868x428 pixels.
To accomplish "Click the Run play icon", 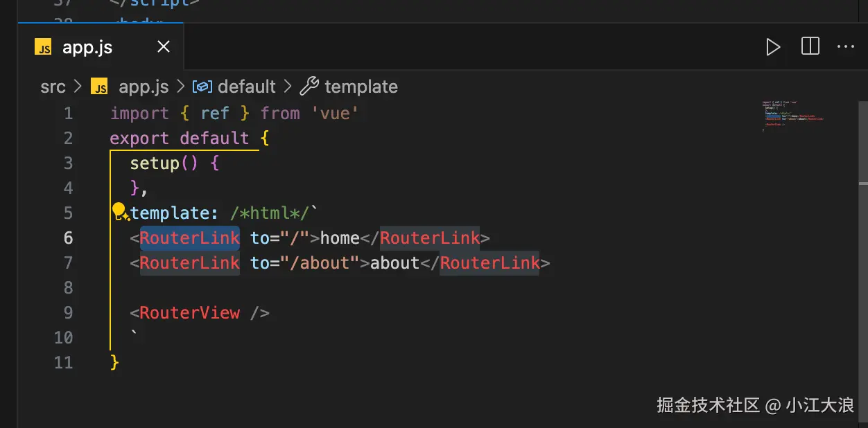I will pos(773,47).
